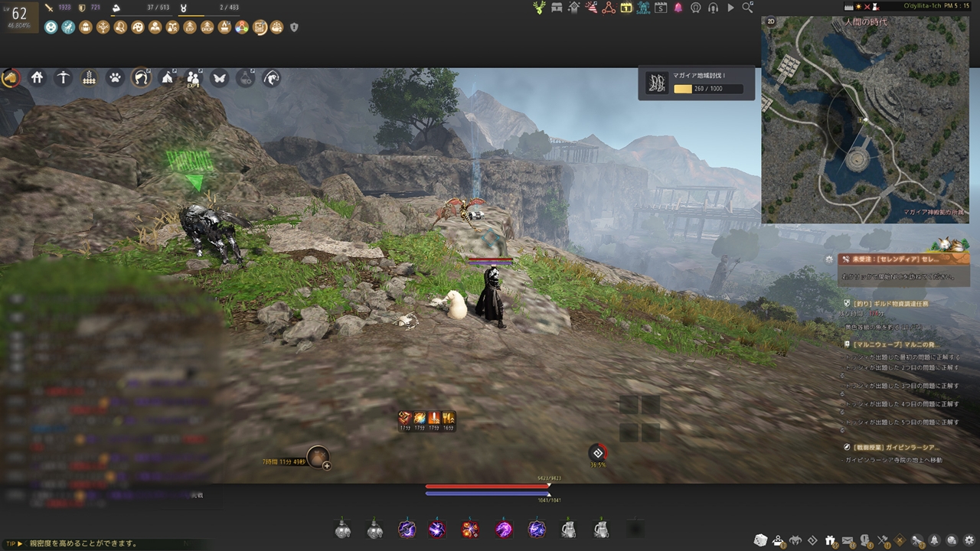Open the treasure chest menu icon
Viewport: 980px width, 551px height.
click(557, 8)
